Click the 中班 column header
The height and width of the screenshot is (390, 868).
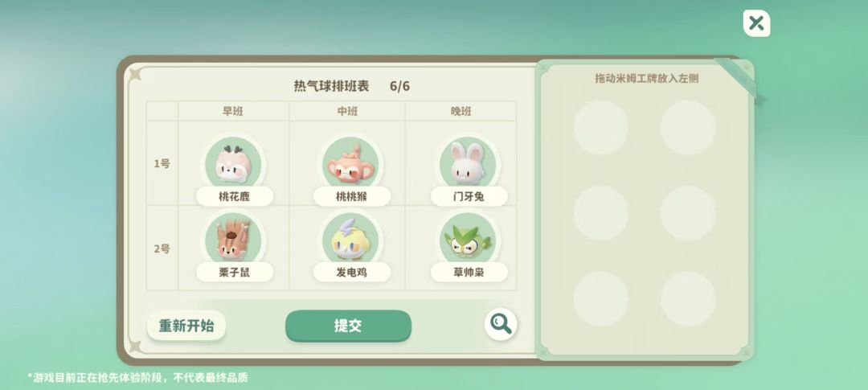tap(348, 111)
